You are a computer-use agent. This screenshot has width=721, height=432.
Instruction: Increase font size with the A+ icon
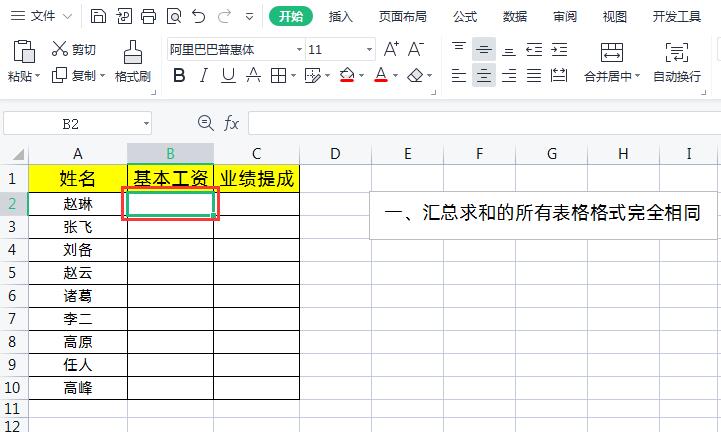(x=391, y=49)
